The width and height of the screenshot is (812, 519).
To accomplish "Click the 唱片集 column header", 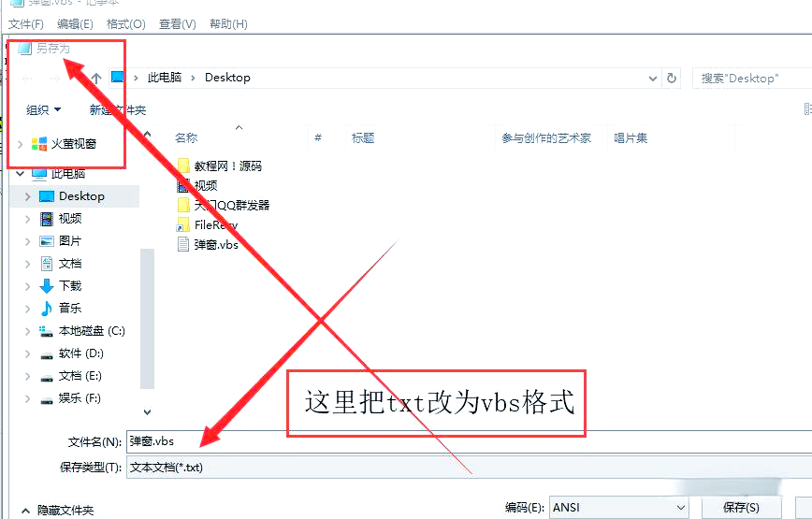I will [631, 137].
